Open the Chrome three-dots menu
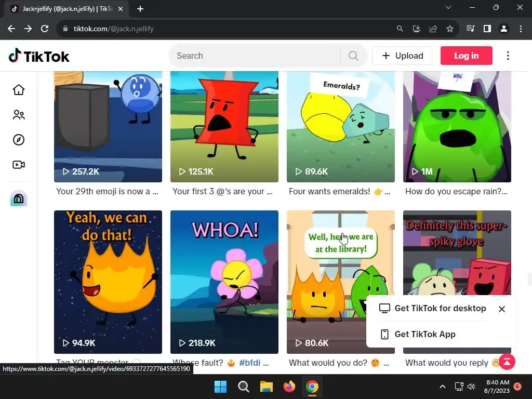Screen dimensions: 532x399 (x=521, y=29)
